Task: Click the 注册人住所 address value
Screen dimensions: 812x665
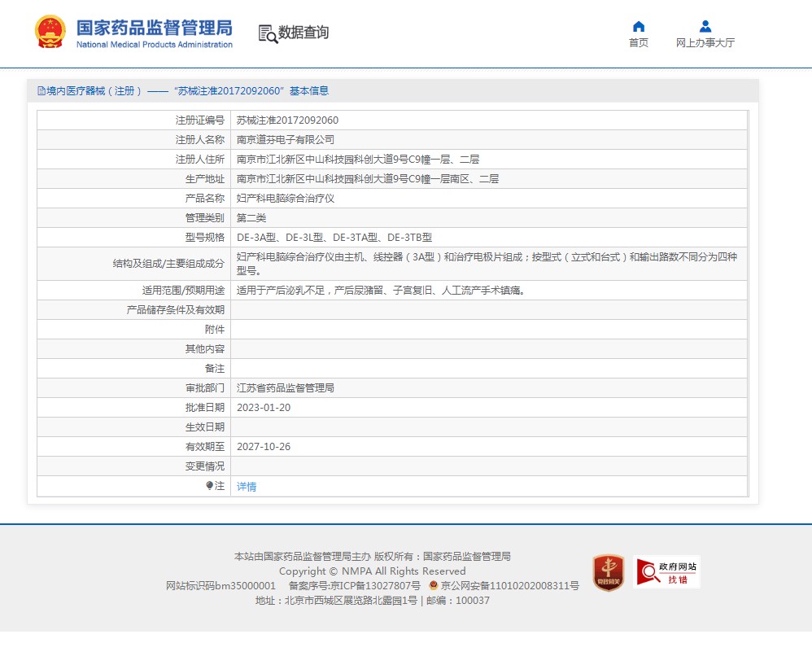Action: (x=358, y=160)
